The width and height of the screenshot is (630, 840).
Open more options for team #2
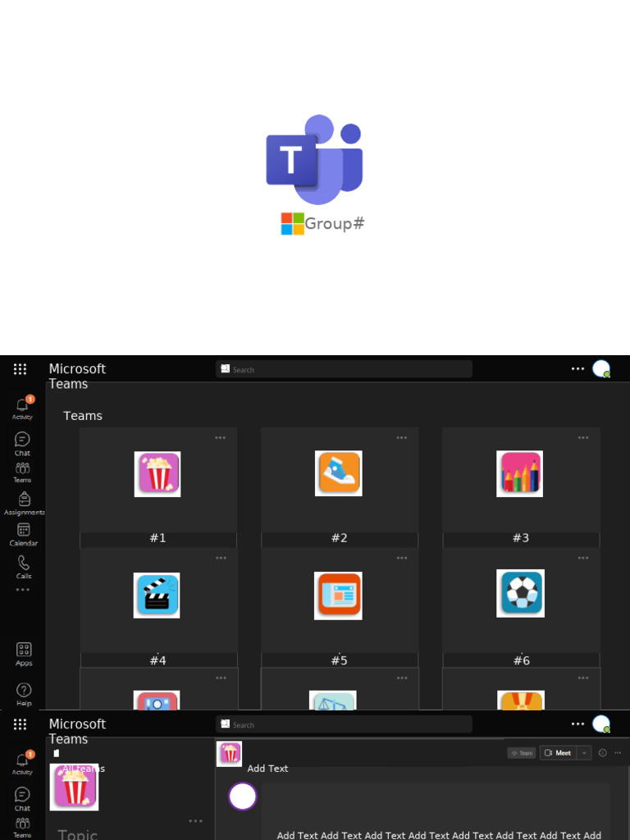[402, 438]
